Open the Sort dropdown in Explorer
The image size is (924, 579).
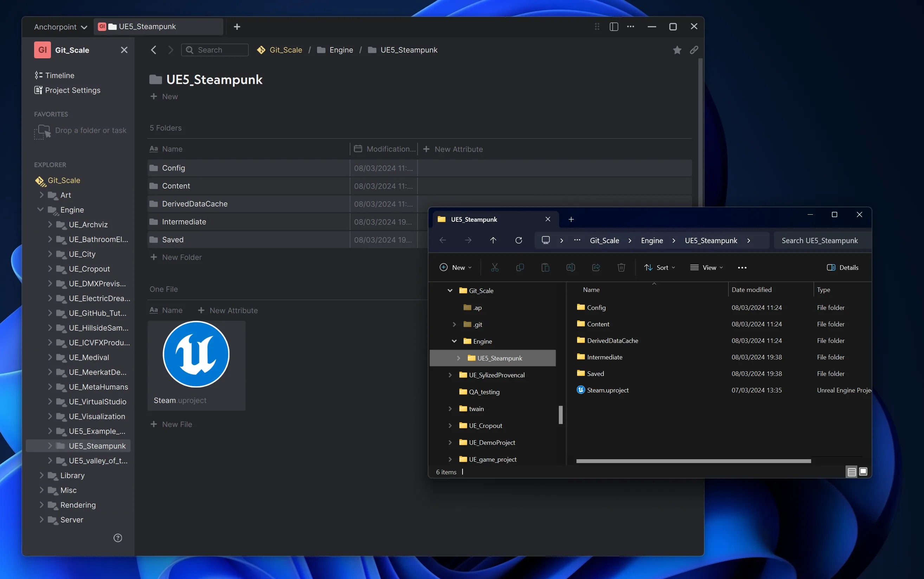pos(660,268)
